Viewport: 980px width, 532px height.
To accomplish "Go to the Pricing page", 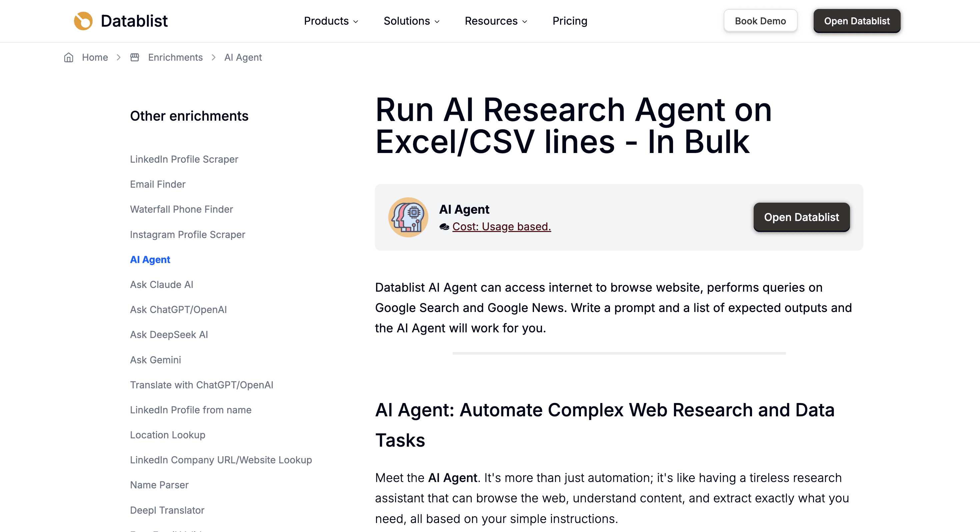I will point(570,21).
